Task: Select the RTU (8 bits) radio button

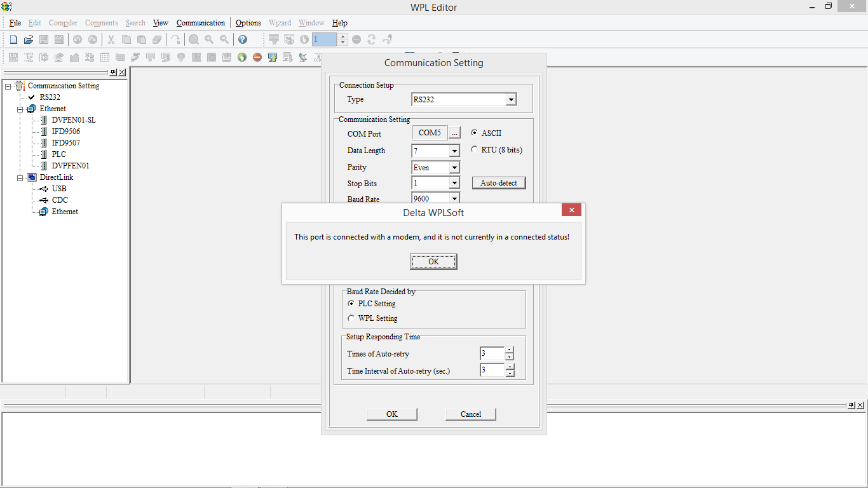Action: click(x=475, y=150)
